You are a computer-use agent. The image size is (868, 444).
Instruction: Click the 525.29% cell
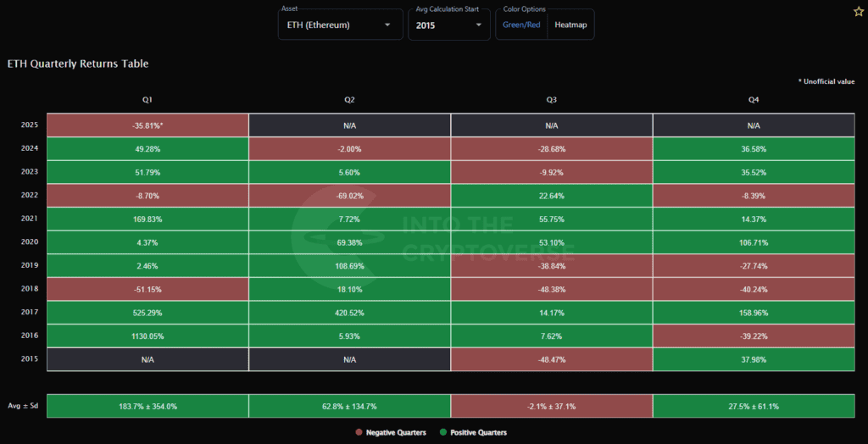click(x=147, y=313)
